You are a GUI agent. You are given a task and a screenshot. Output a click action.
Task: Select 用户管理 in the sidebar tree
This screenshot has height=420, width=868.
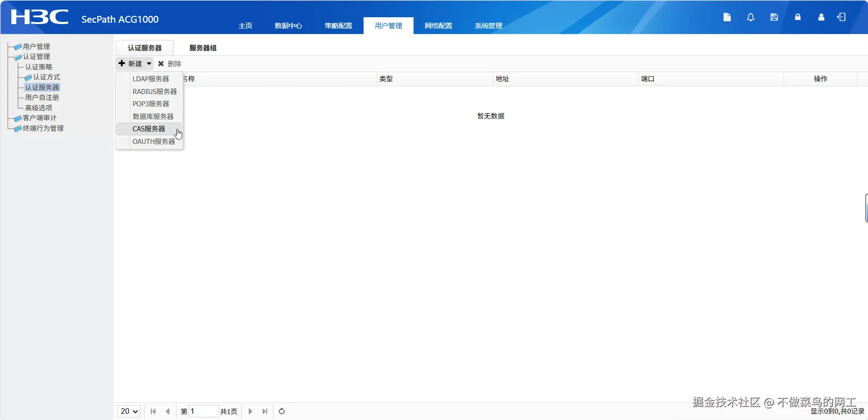click(x=36, y=47)
